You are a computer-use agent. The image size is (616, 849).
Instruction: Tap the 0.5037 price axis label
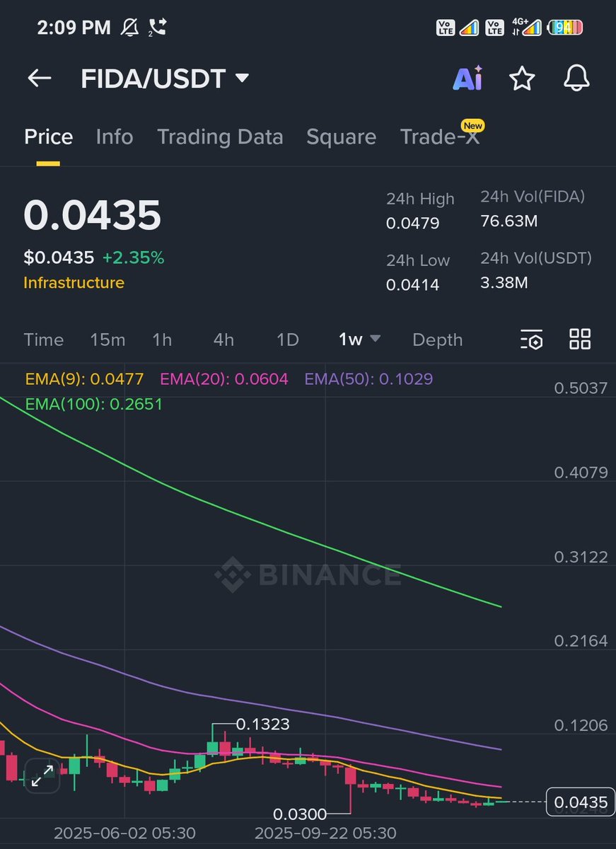tap(581, 388)
